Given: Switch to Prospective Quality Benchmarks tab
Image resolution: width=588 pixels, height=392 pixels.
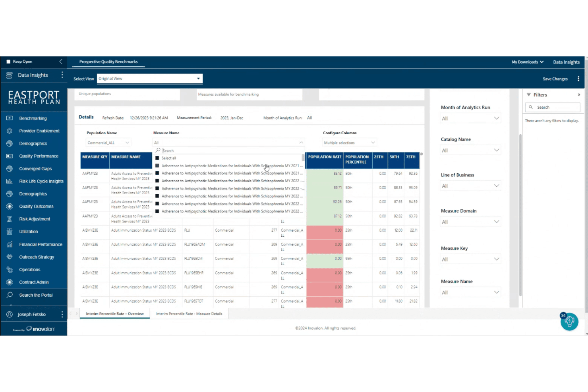Looking at the screenshot, I should (108, 62).
